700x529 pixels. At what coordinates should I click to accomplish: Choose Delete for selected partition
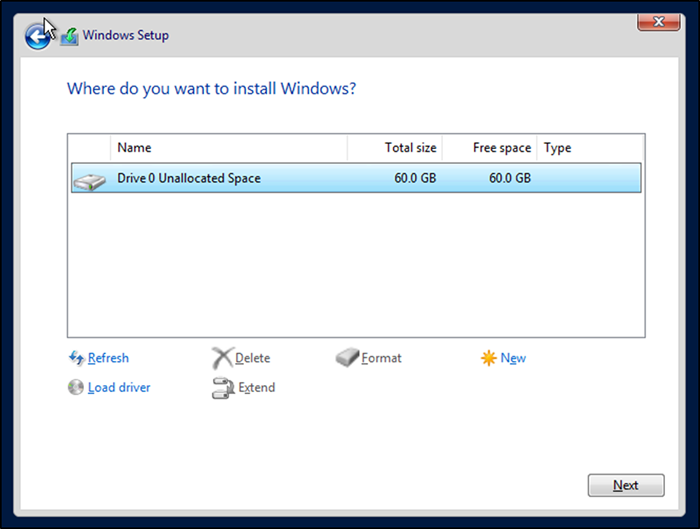[252, 358]
